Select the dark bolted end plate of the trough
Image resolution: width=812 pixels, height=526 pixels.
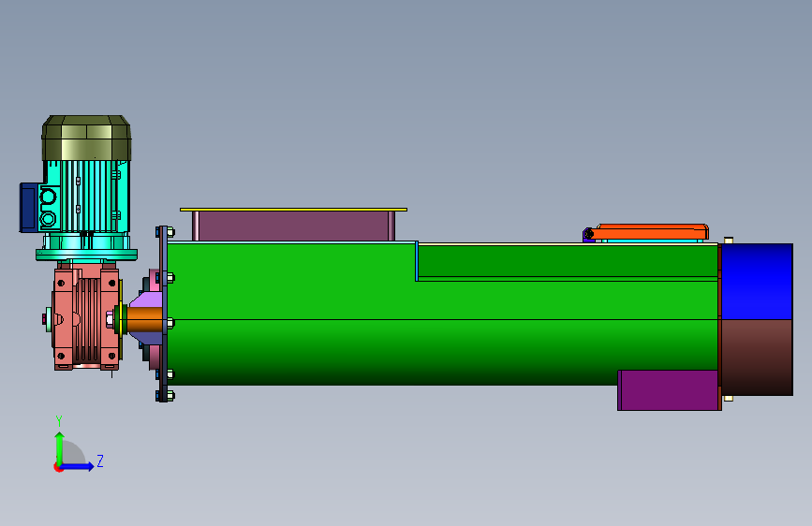(164, 314)
